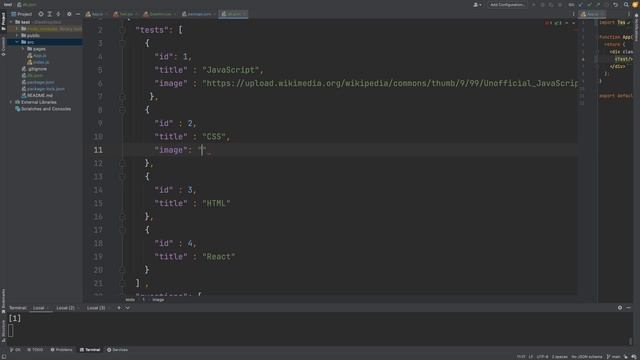
Task: Hide the Project tool window with minus icon
Action: 78,14
